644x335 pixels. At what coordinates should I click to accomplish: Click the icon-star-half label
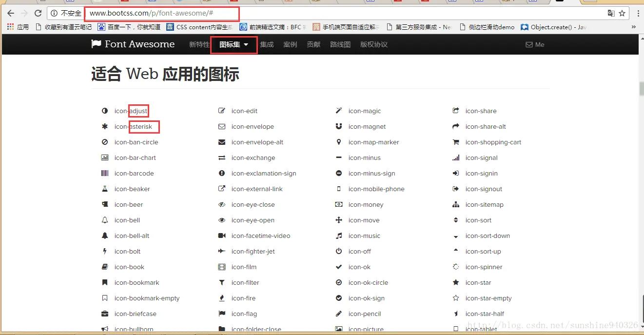485,314
